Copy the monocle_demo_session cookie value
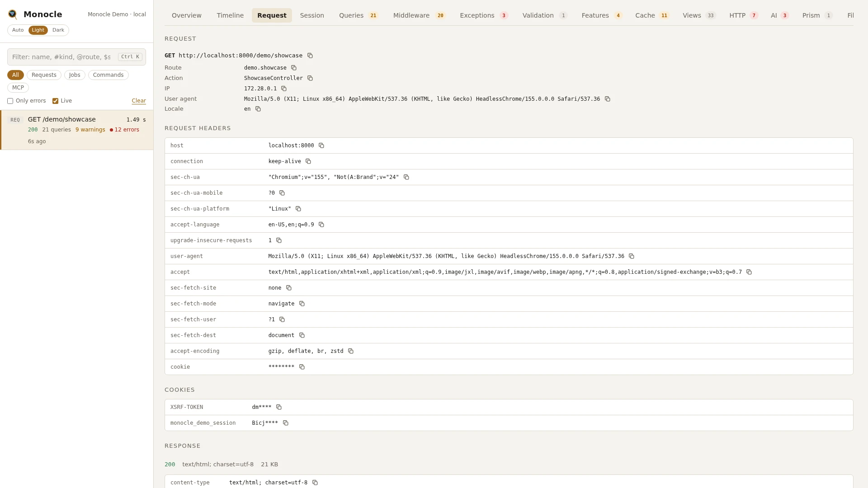The image size is (868, 488). 286,423
